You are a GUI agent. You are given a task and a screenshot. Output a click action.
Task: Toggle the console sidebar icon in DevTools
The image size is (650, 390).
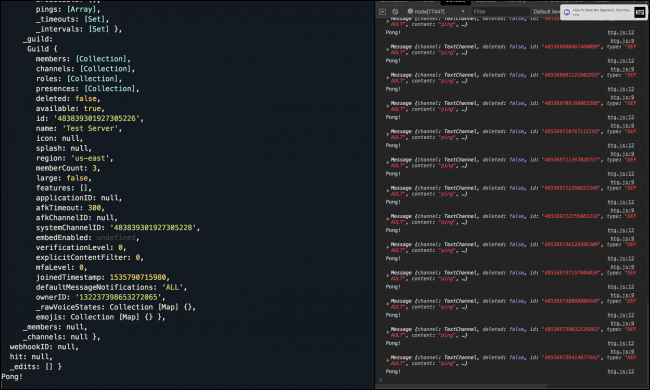(x=383, y=12)
